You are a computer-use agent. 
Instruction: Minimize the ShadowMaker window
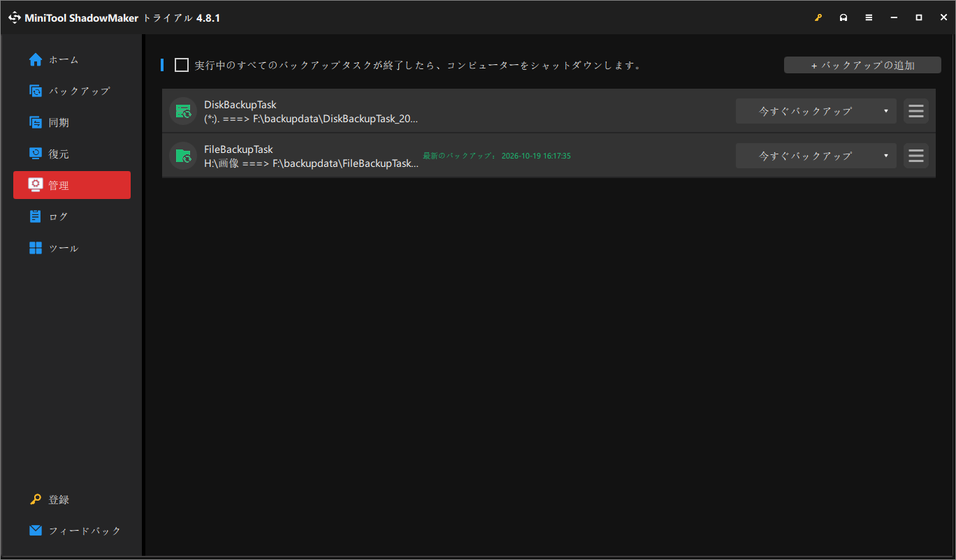click(894, 17)
